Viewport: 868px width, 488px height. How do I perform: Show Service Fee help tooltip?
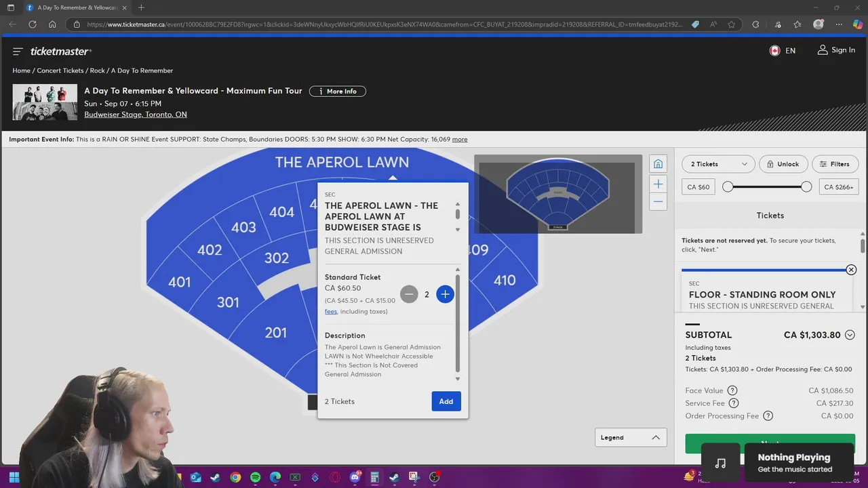(734, 403)
